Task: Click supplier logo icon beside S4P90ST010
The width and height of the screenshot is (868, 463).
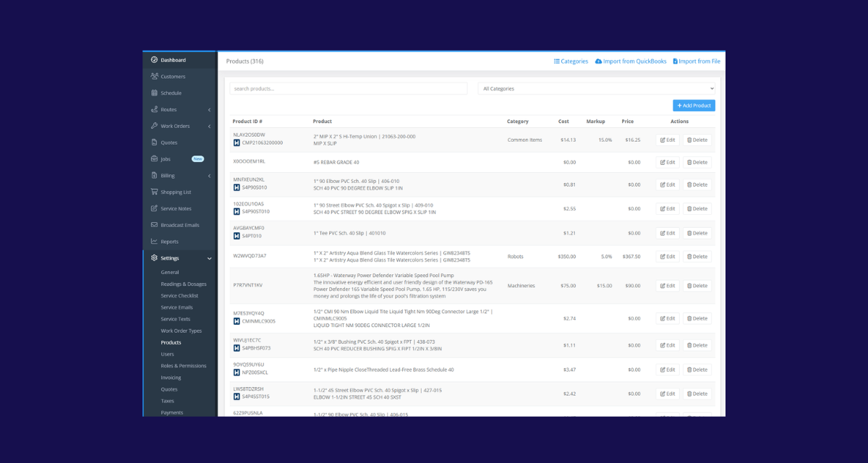Action: click(237, 212)
